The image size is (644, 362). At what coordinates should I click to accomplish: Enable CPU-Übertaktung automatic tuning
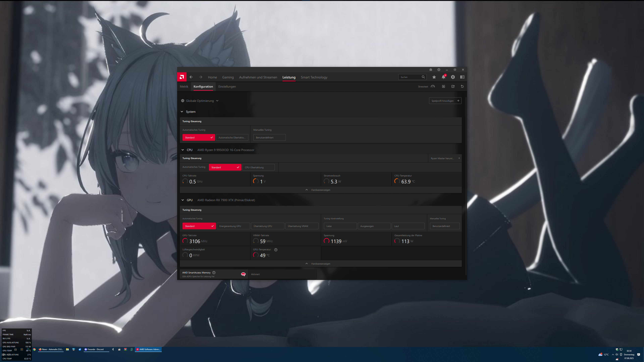[x=258, y=168]
